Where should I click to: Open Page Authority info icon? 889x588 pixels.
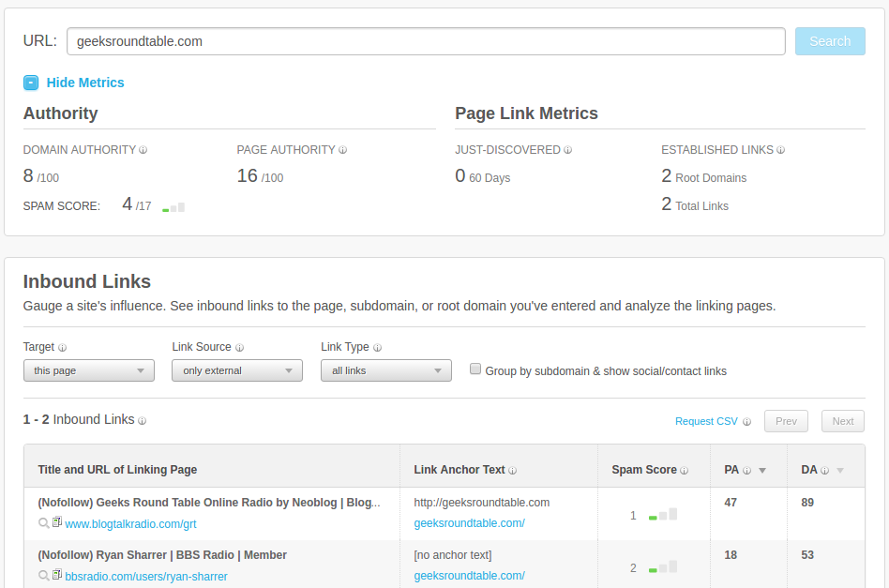[x=342, y=150]
